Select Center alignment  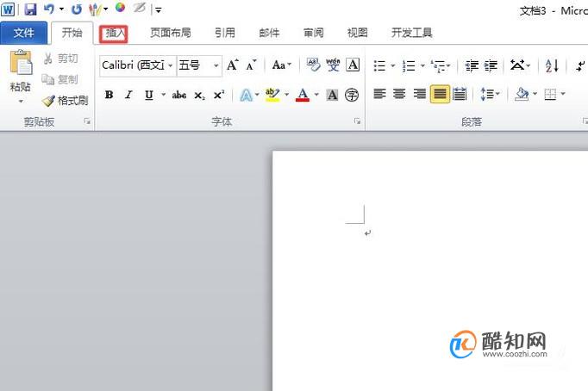coord(399,94)
